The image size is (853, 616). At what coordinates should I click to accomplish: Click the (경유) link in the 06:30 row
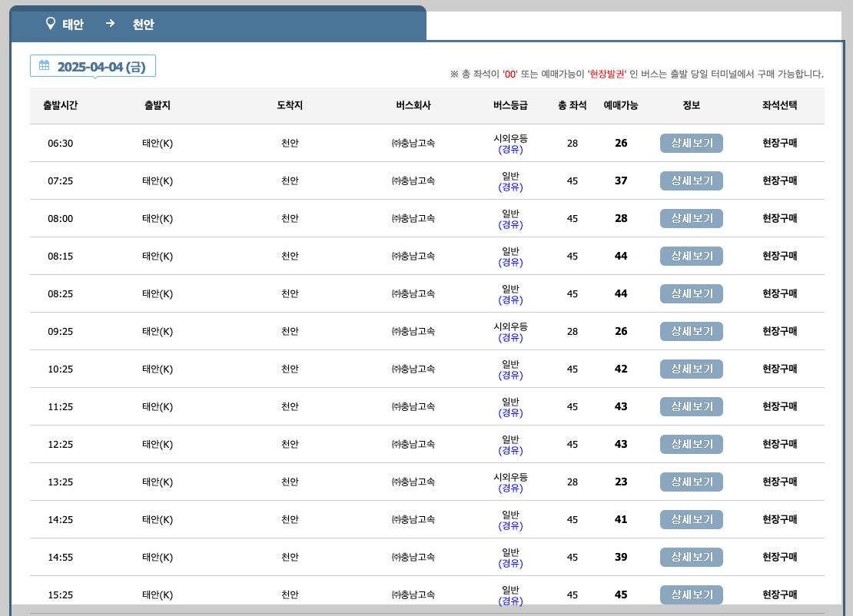click(510, 149)
